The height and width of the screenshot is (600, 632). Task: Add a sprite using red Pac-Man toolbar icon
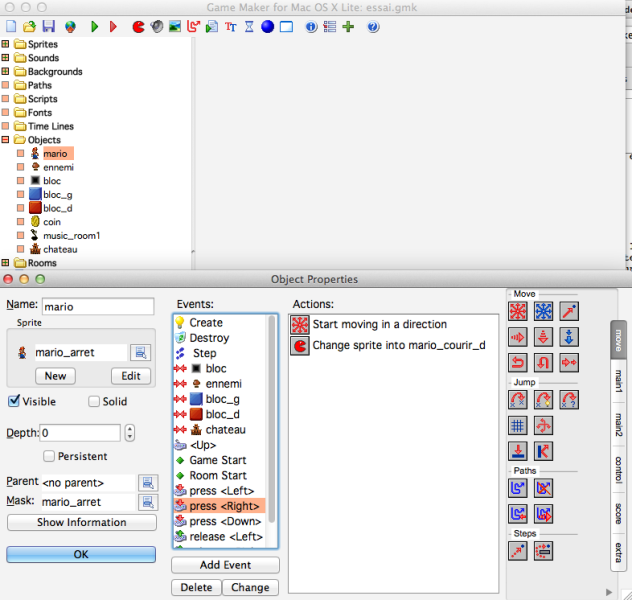click(138, 27)
